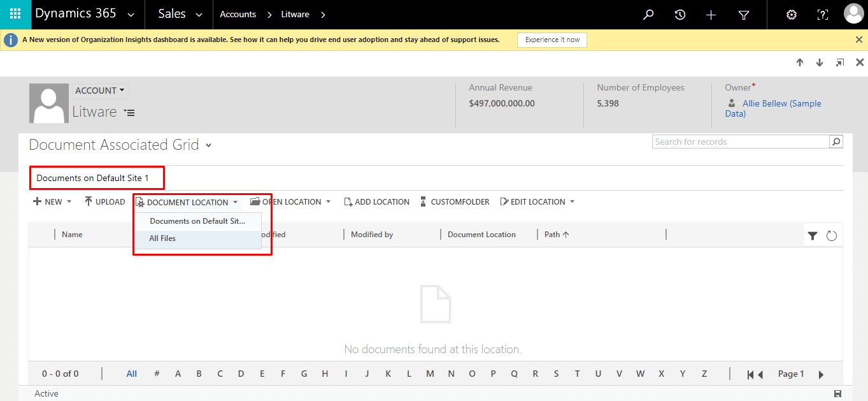Click the Search for records field

click(x=741, y=142)
